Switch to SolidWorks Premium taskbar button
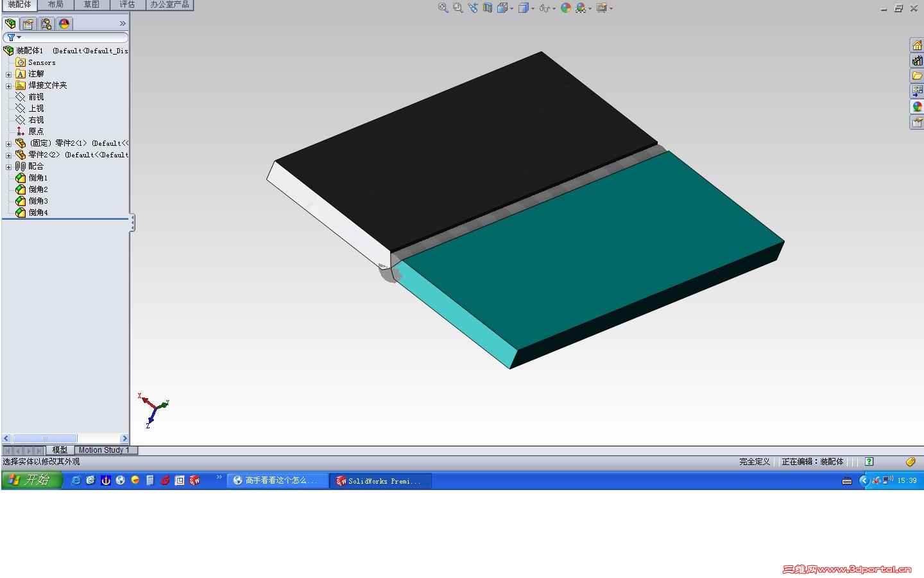 [x=381, y=480]
